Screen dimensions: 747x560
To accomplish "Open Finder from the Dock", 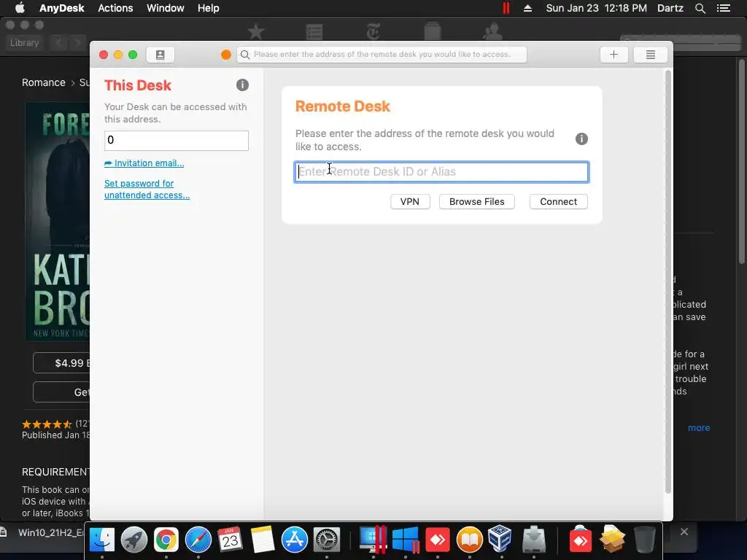I will [x=102, y=540].
